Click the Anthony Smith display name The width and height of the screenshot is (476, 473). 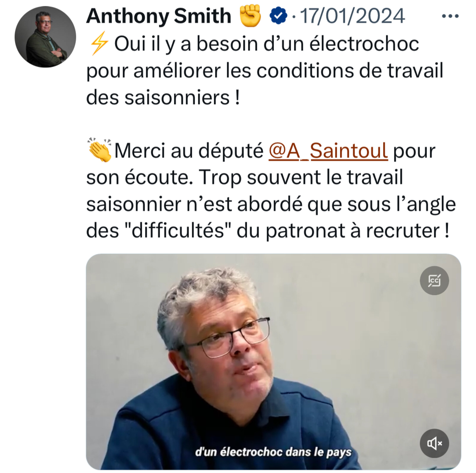pyautogui.click(x=159, y=16)
